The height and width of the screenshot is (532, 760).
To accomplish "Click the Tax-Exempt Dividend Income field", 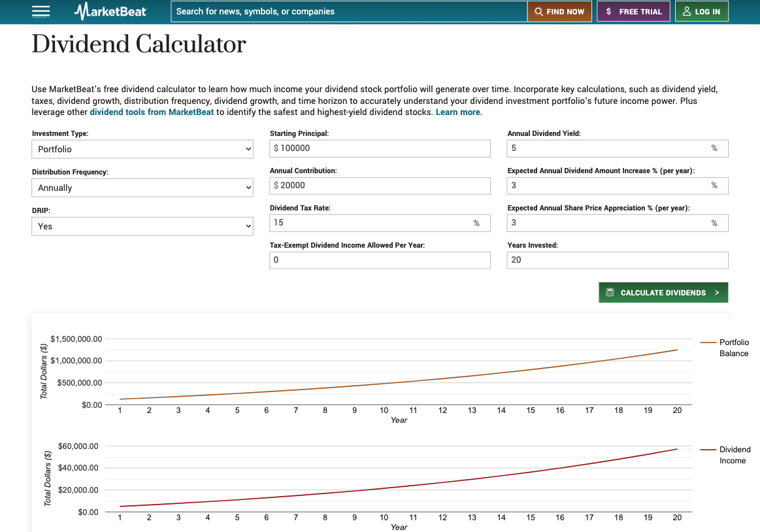I will 380,260.
